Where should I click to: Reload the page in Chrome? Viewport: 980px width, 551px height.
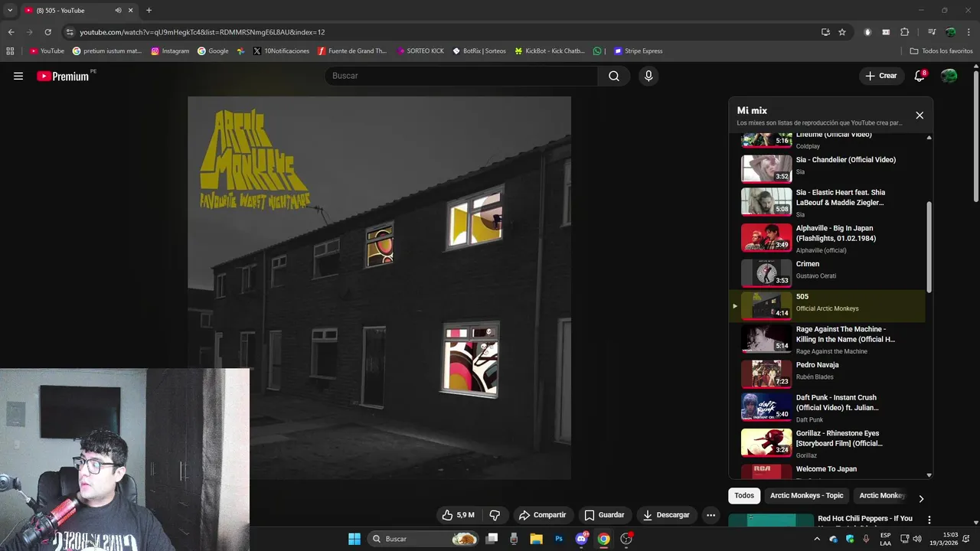[x=47, y=32]
